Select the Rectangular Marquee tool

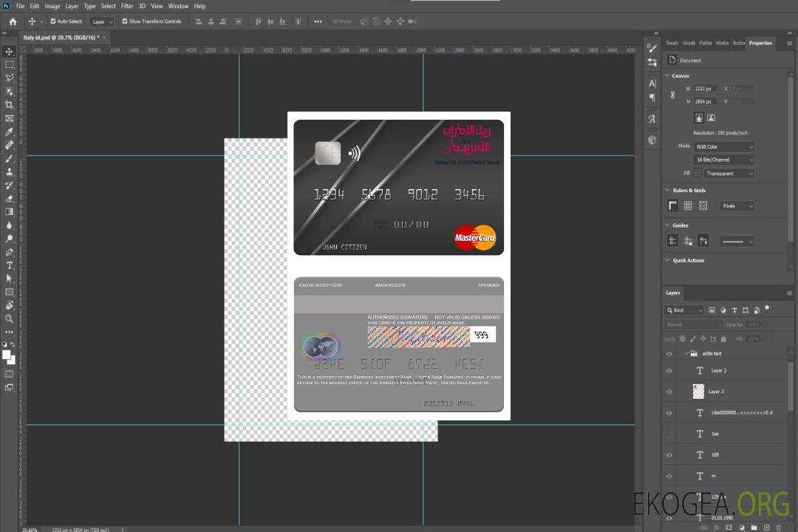tap(9, 65)
